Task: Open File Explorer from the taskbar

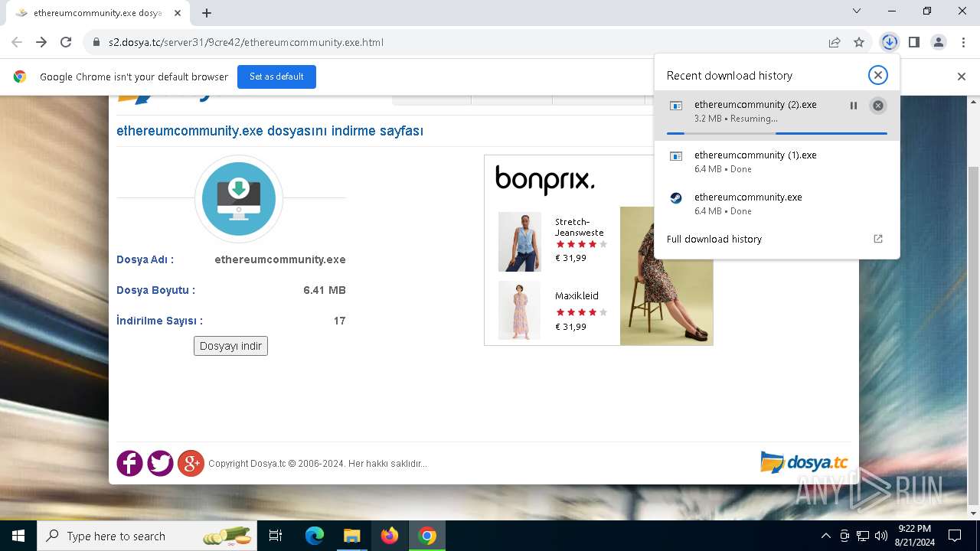Action: [351, 536]
